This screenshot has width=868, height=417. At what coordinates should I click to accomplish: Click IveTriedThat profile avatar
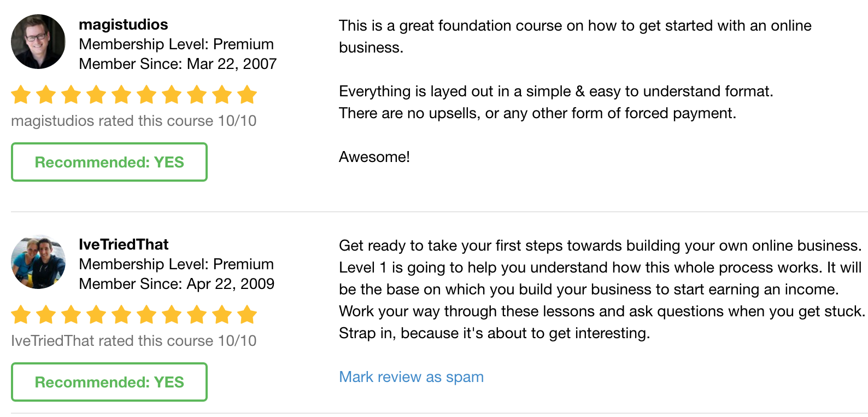point(38,262)
